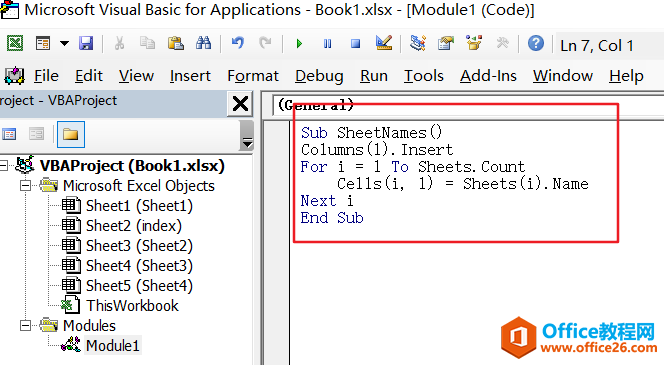664x365 pixels.
Task: Click the Find binoculars icon
Action: click(x=203, y=43)
